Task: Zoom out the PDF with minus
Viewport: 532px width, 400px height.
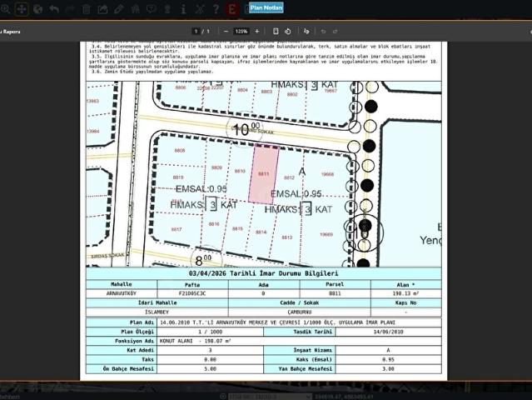Action: point(226,31)
